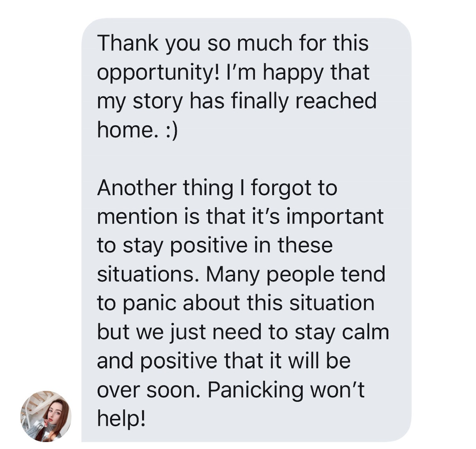The width and height of the screenshot is (476, 449).
Task: Click the word "calm" in the message
Action: [365, 332]
